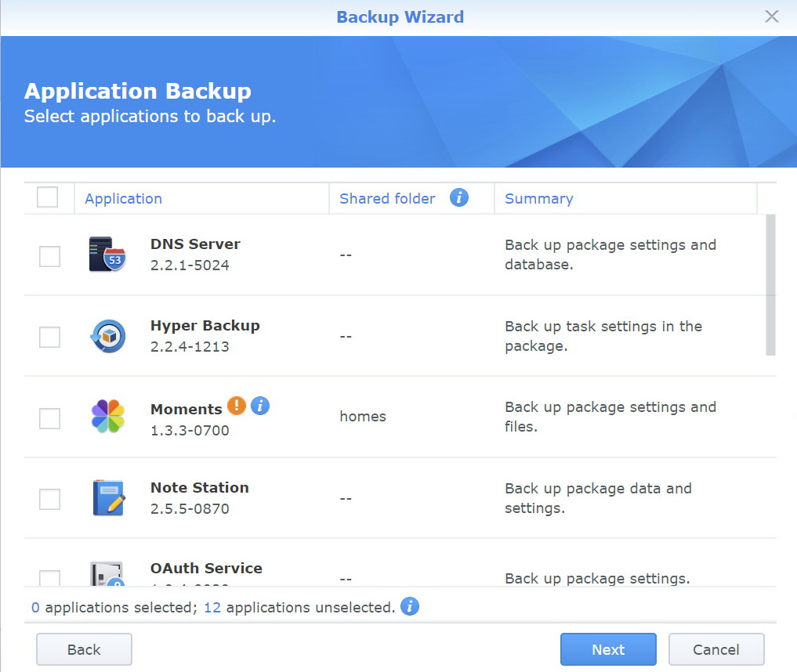
Task: Click the Moments name text
Action: (x=186, y=409)
